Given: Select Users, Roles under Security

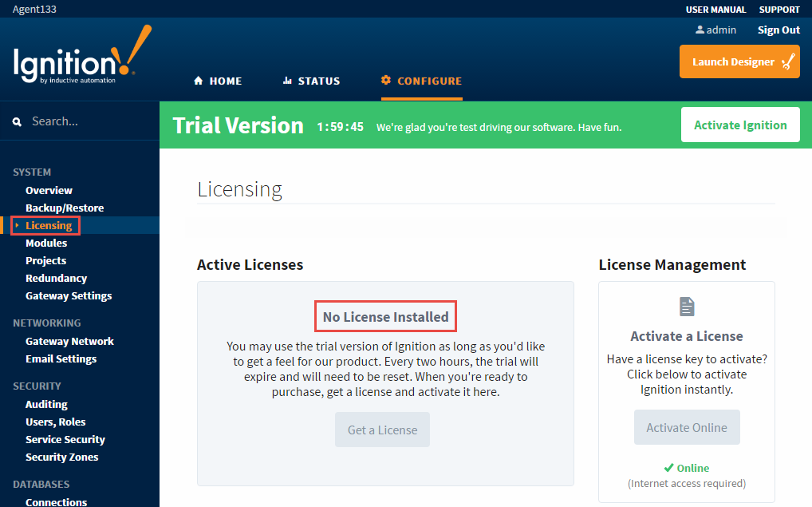Looking at the screenshot, I should coord(55,422).
